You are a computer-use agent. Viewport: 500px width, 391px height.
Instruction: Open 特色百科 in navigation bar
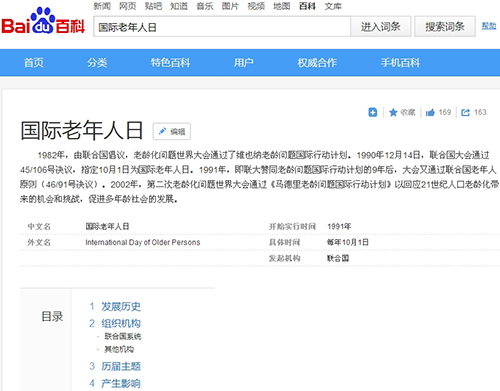point(170,63)
